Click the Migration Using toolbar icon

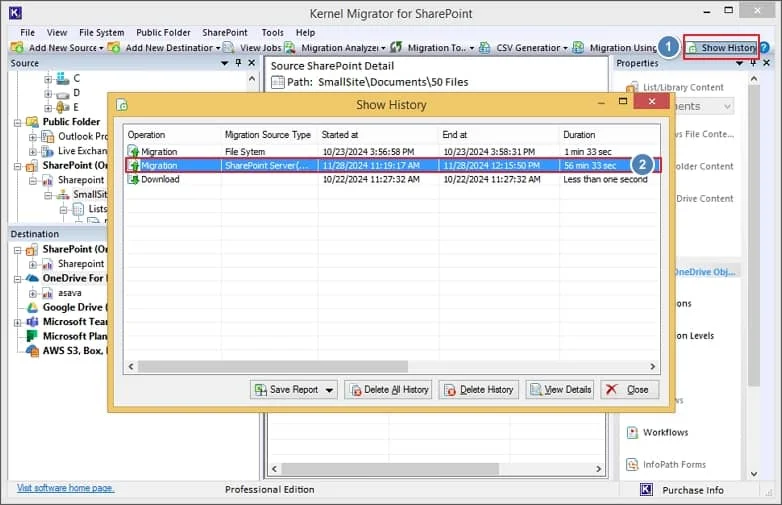[578, 47]
